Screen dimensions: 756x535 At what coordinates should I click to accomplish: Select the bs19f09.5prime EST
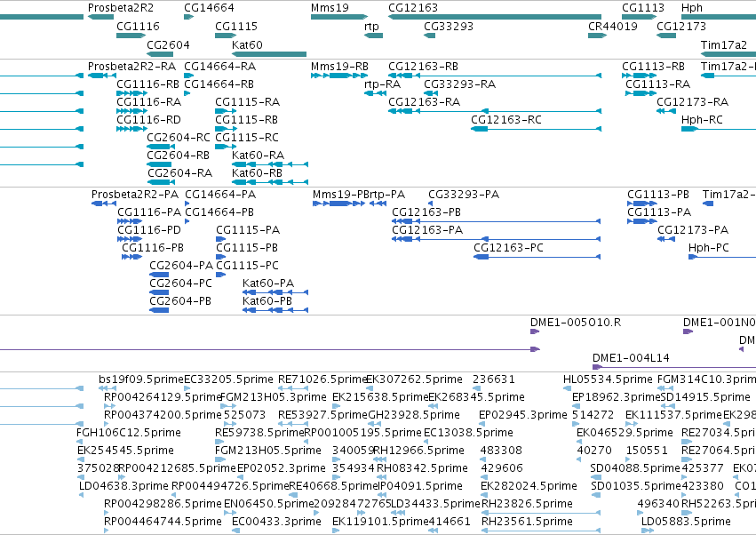(107, 387)
